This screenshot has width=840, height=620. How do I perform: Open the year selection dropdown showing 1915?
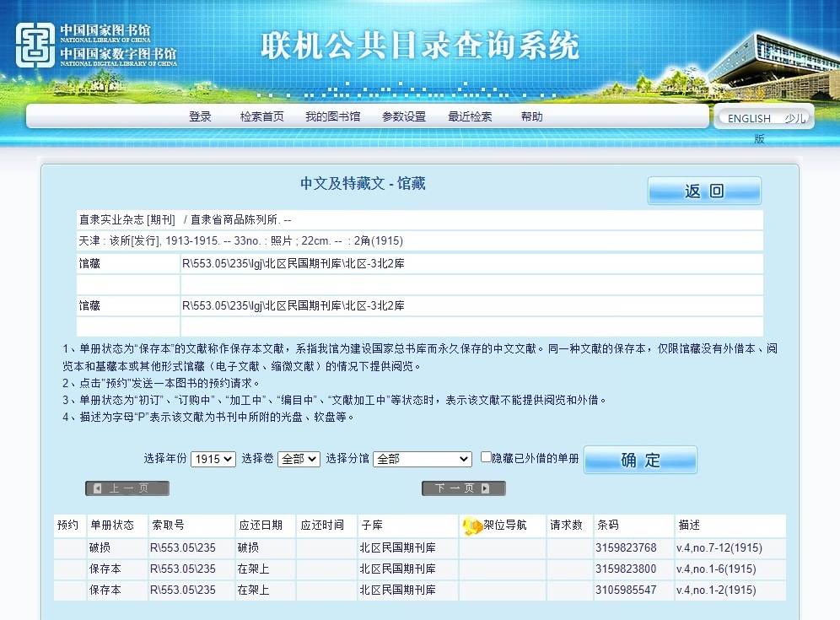tap(213, 459)
